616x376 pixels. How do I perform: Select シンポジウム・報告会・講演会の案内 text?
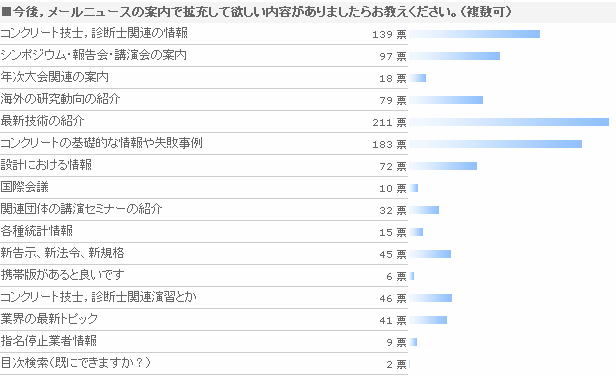(x=94, y=55)
